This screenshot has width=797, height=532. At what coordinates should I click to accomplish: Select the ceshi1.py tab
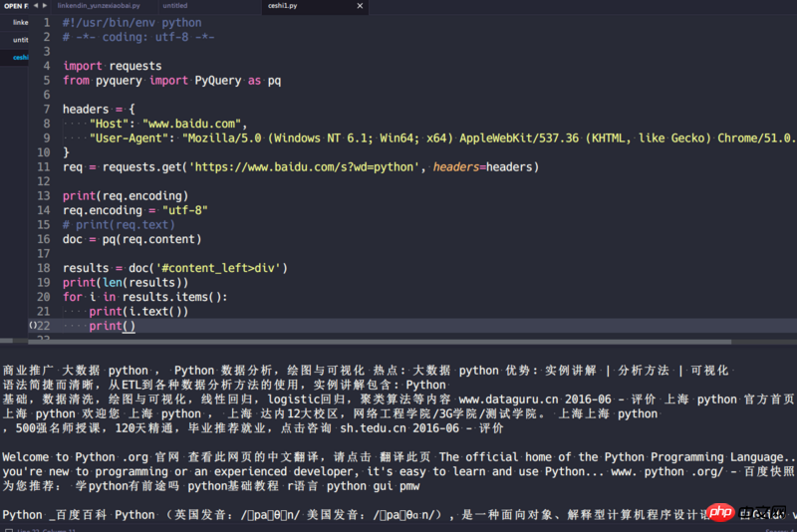(x=283, y=6)
